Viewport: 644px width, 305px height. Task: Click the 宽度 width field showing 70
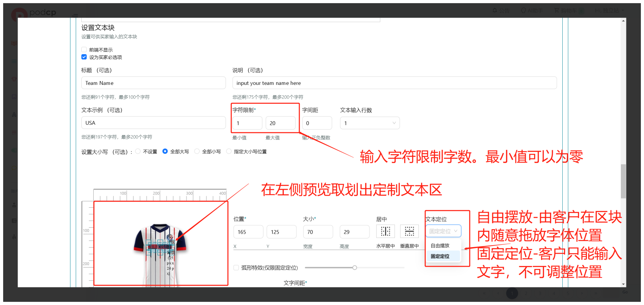click(318, 232)
